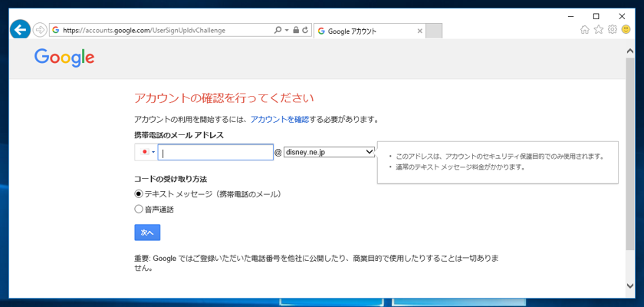
Task: Click the browser back arrow button
Action: click(20, 30)
